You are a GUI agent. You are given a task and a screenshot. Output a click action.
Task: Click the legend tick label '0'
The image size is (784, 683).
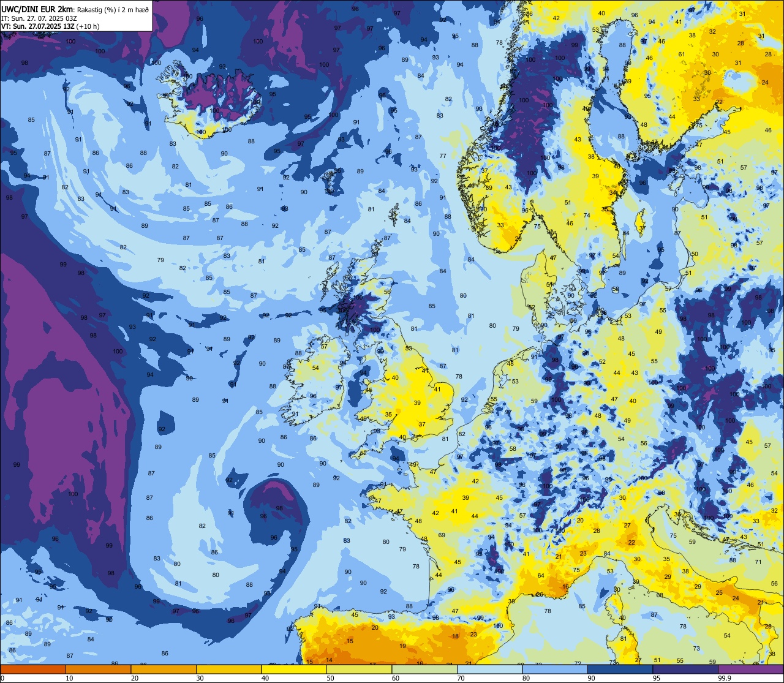coord(2,679)
